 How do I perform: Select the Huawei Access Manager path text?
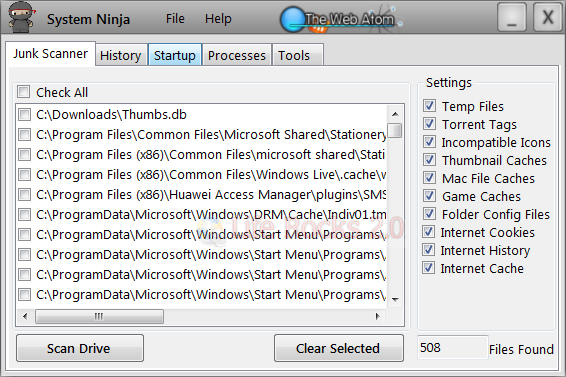tap(211, 195)
